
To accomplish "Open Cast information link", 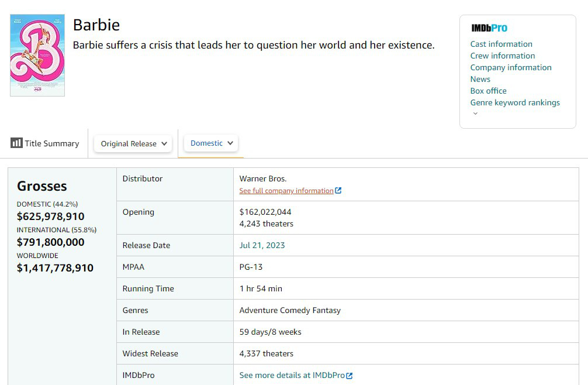I will tap(501, 44).
